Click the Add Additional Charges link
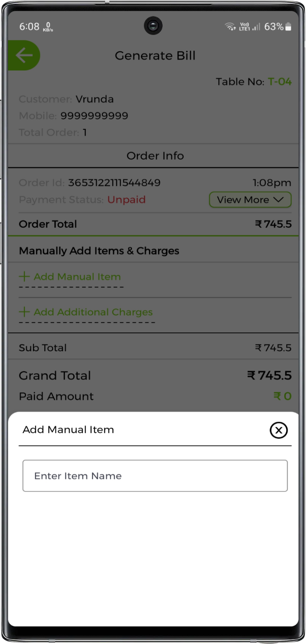Screen dimensions: 306x644 click(x=93, y=312)
